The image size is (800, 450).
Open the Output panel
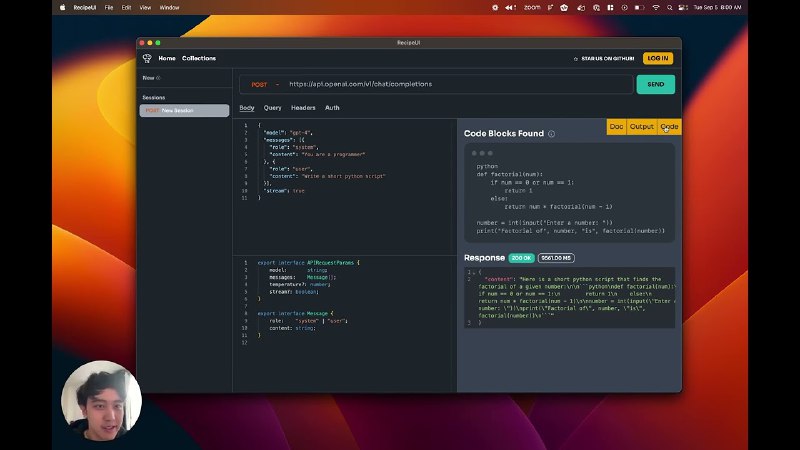[x=641, y=127]
